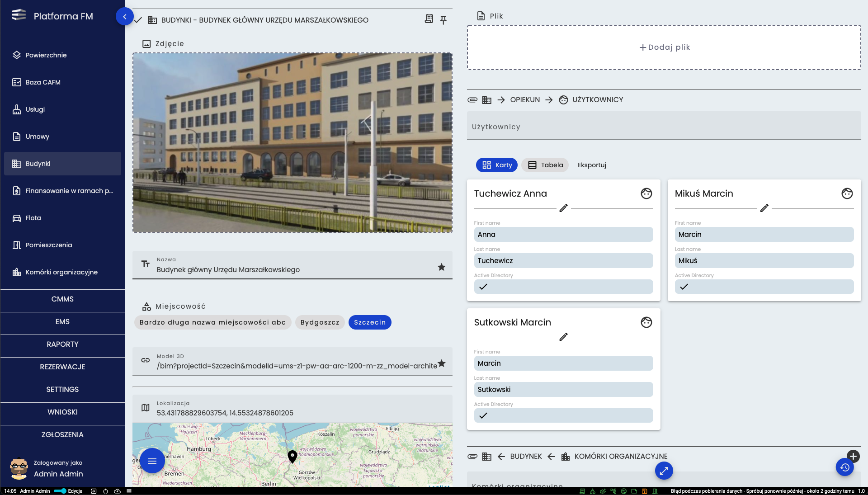Click the link icon in BUDYNEK header
Image resolution: width=868 pixels, height=495 pixels.
[x=472, y=457]
